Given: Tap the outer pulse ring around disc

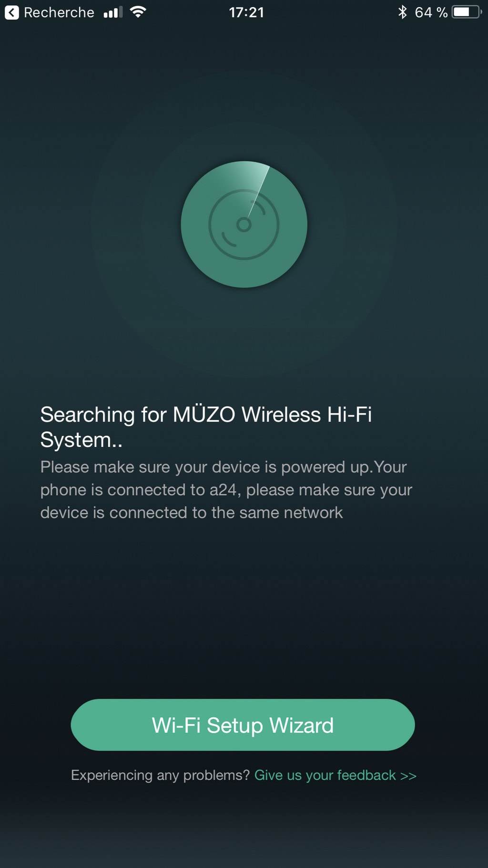Looking at the screenshot, I should pyautogui.click(x=244, y=95).
